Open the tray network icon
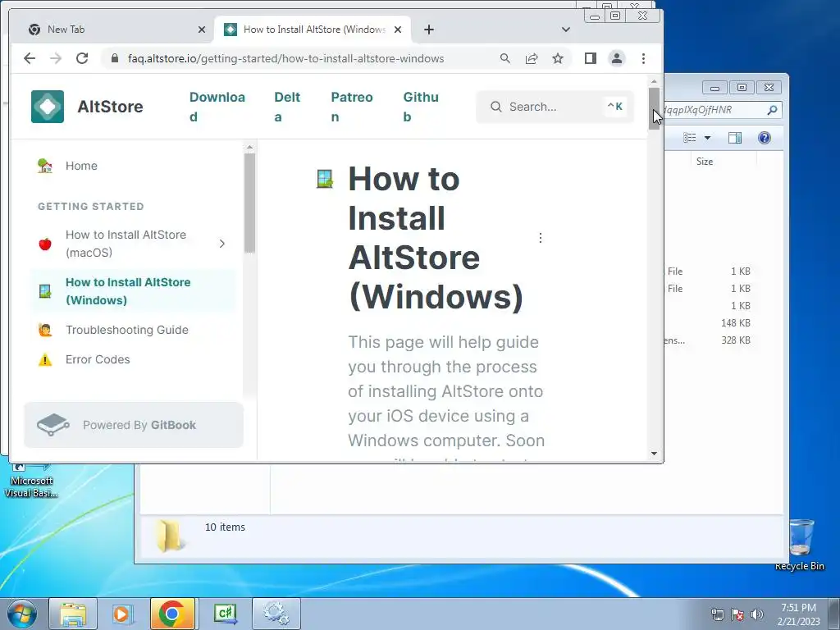The height and width of the screenshot is (630, 840). 717,614
